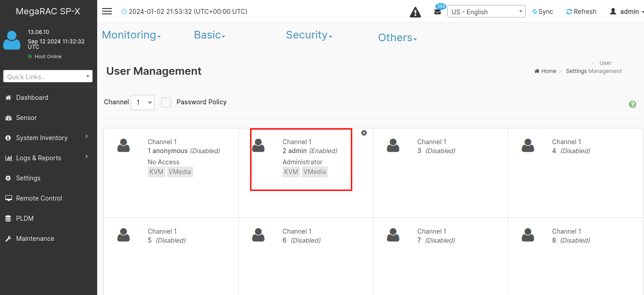Select the anonymous user avatar icon
This screenshot has height=295, width=644.
click(x=124, y=145)
